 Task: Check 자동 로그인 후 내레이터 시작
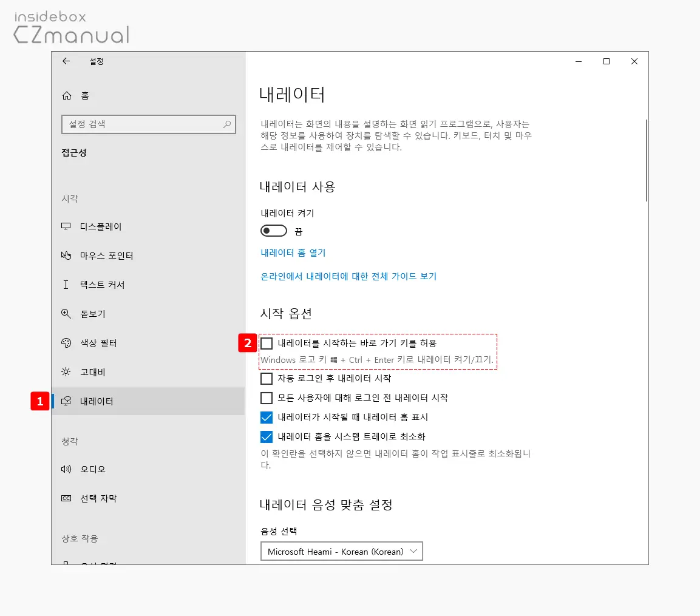click(267, 379)
